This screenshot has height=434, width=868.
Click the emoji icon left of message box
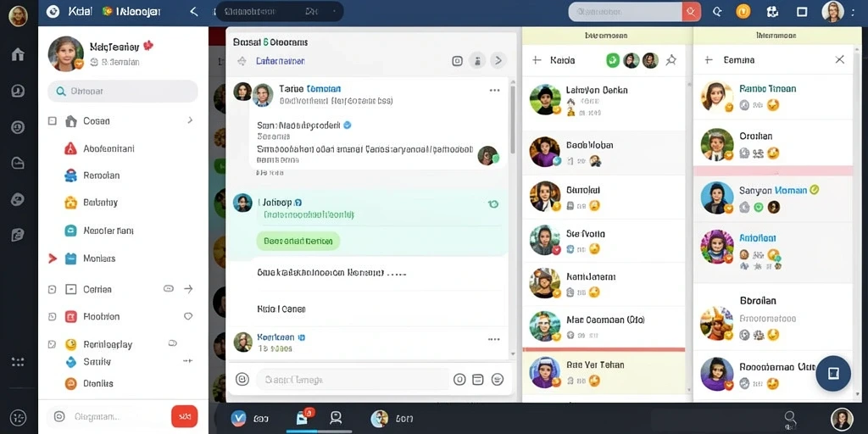tap(242, 379)
